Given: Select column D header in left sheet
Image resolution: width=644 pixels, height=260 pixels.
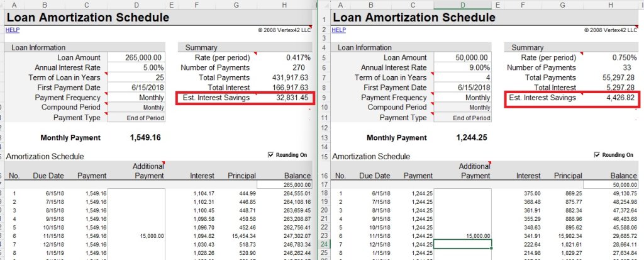Looking at the screenshot, I should [136, 5].
